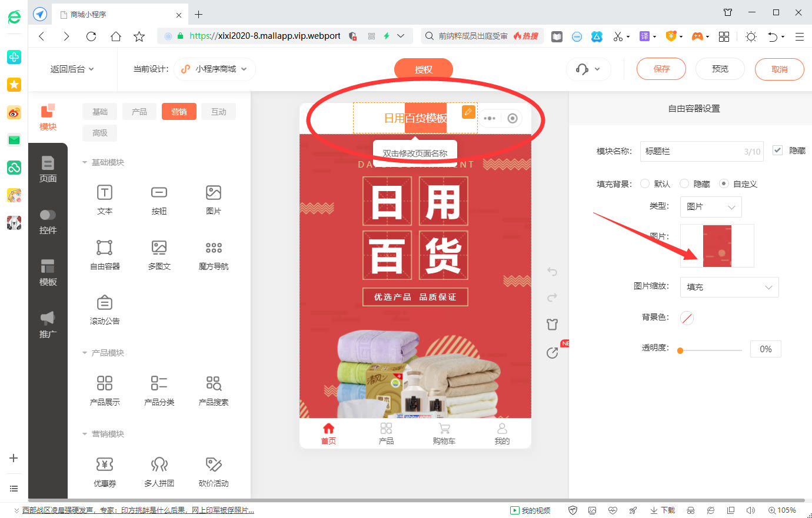This screenshot has height=518, width=812.
Task: Add a 滚动公告 scrolling notice module
Action: tap(104, 309)
